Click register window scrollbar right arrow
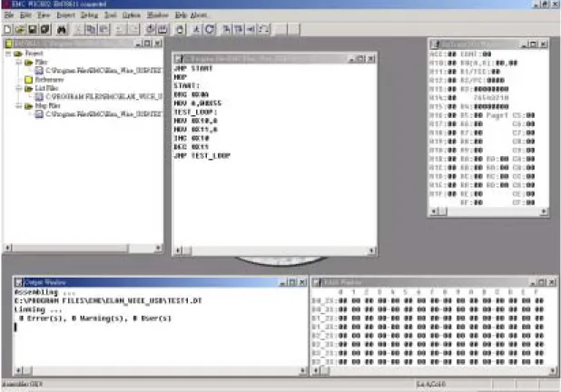The width and height of the screenshot is (561, 392). [x=544, y=211]
